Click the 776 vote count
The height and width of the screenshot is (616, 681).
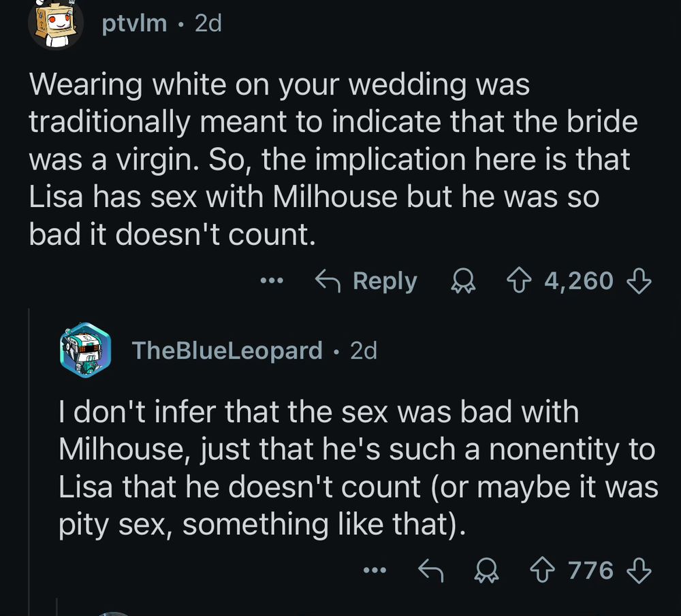591,570
